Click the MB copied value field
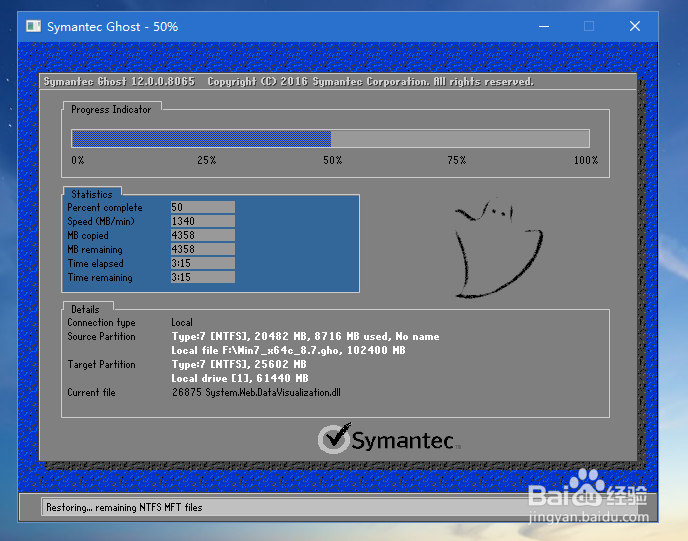The width and height of the screenshot is (688, 541). [x=203, y=235]
